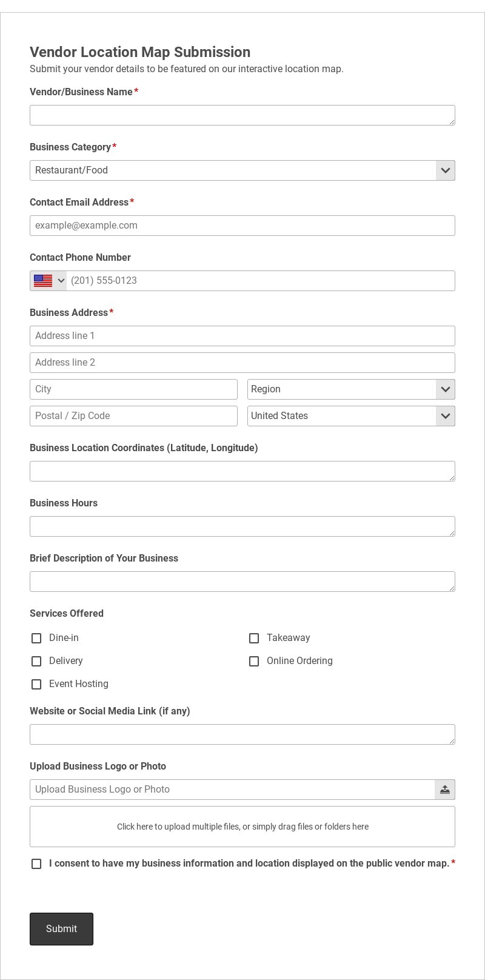Viewport: 485px width, 980px height.
Task: Expand the Region dropdown
Action: 351,389
